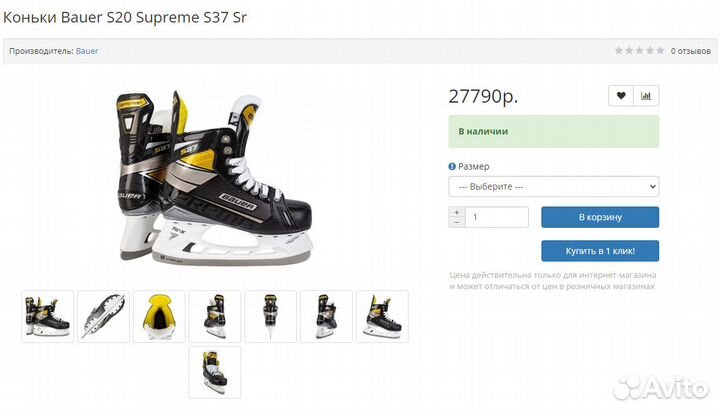Select the skate blade underside thumbnail
Viewport: 720px width, 413px height.
103,316
